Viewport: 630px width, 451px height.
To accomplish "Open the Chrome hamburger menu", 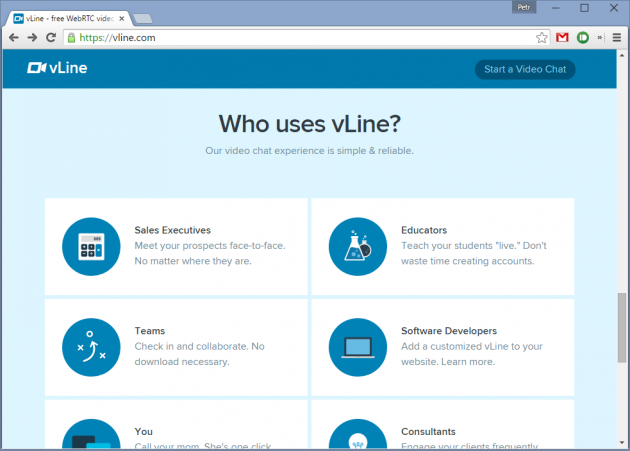I will coord(616,37).
